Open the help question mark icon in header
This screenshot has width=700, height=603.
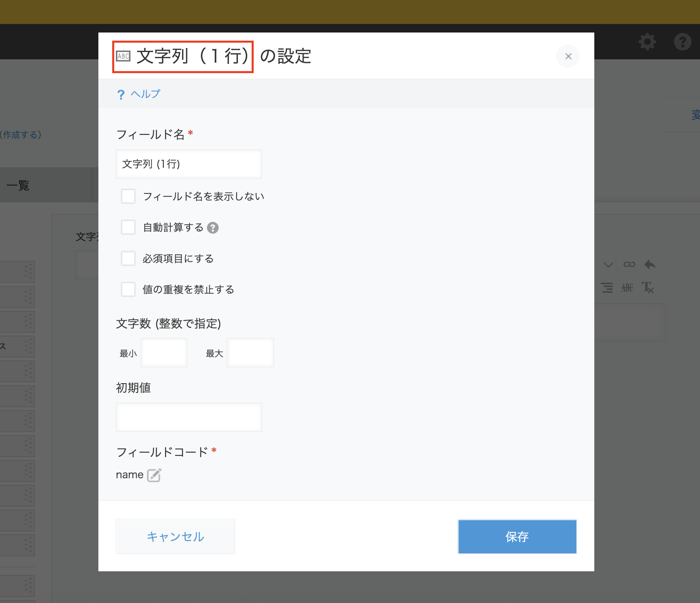[683, 42]
